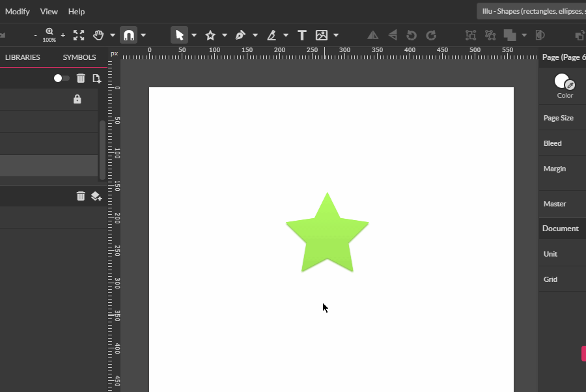Lock the selected layer
Image resolution: width=586 pixels, height=392 pixels.
(x=77, y=99)
